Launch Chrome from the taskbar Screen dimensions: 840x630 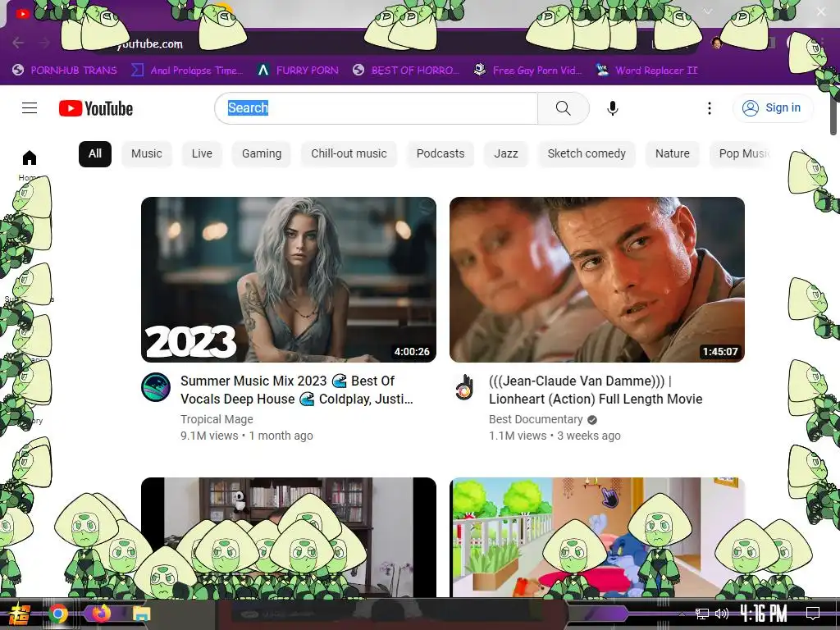58,614
